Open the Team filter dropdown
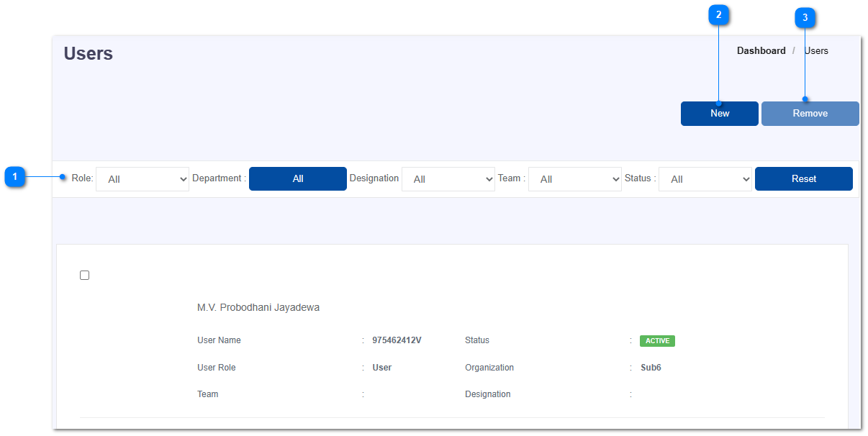This screenshot has width=868, height=436. 574,179
